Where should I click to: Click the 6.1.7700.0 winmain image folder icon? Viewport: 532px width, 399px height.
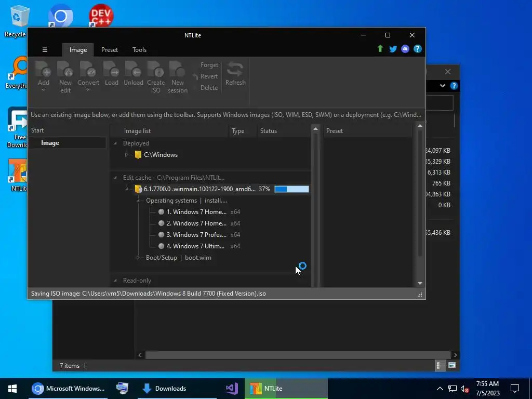pyautogui.click(x=138, y=189)
